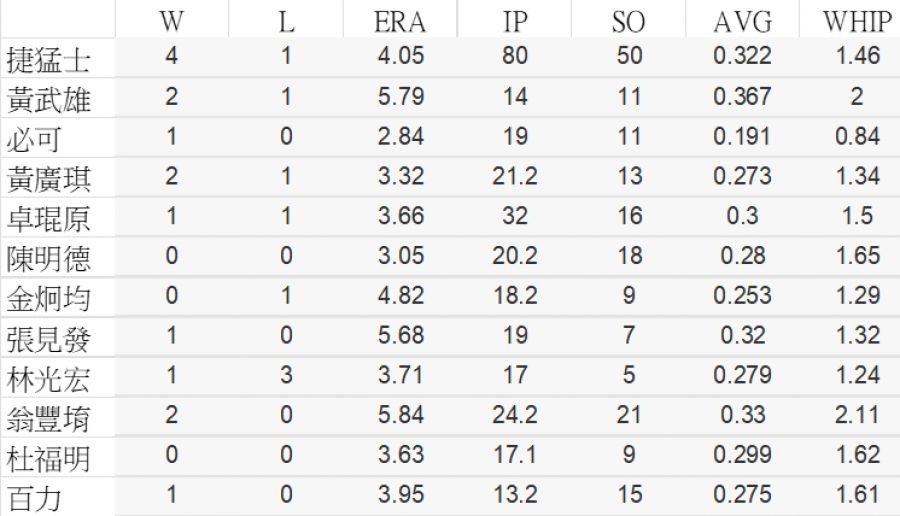Image resolution: width=900 pixels, height=516 pixels.
Task: Click the 陳明德 row label
Action: 48,258
